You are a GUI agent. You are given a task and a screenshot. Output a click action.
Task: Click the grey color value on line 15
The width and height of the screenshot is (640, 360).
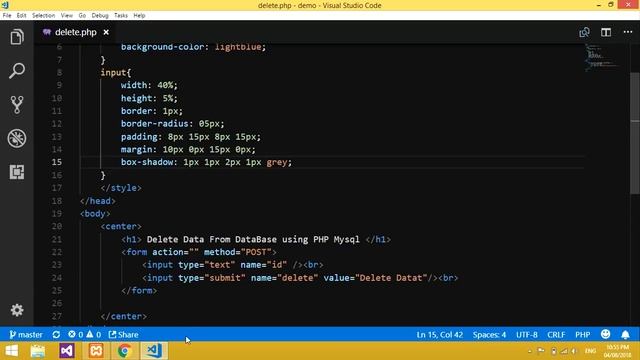pyautogui.click(x=276, y=162)
